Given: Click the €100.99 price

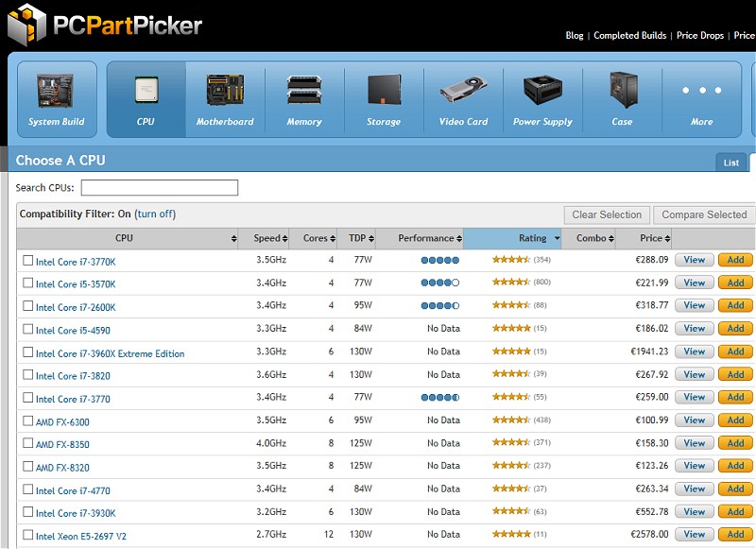Looking at the screenshot, I should coord(652,420).
